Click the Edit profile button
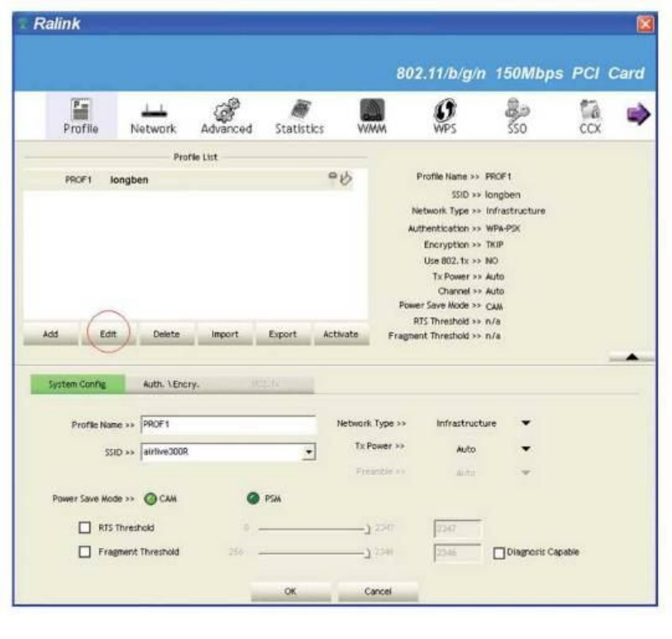Screen dimensions: 672x639 [108, 334]
